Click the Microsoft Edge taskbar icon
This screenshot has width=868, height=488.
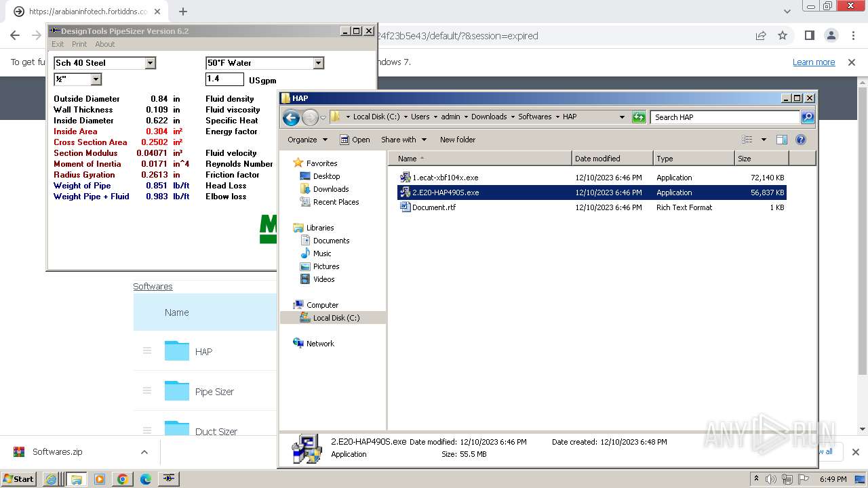pos(146,479)
